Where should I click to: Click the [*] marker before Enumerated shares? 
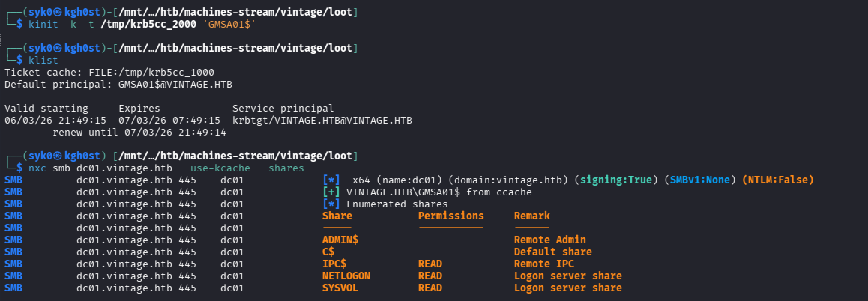[331, 204]
